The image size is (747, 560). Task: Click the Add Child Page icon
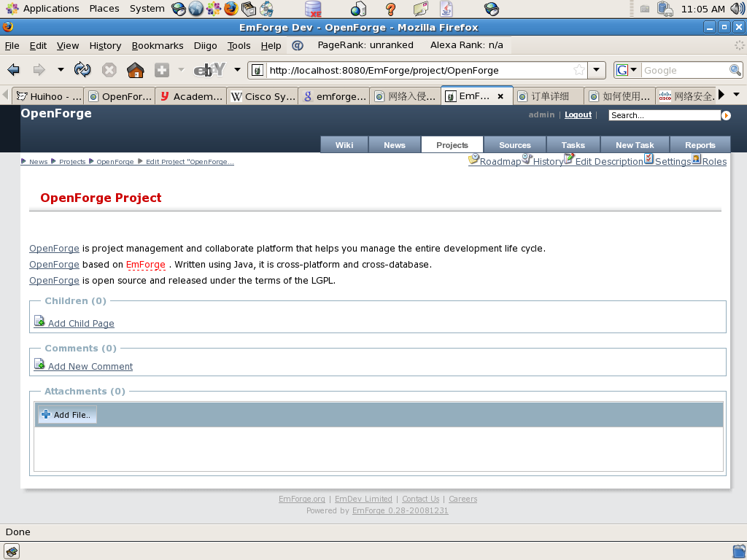(39, 322)
